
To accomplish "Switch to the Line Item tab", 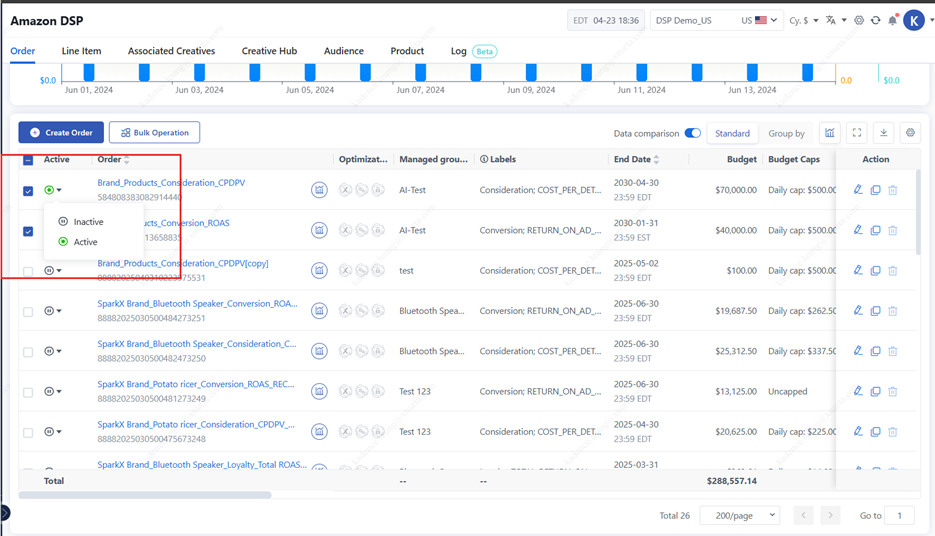I will click(x=81, y=51).
